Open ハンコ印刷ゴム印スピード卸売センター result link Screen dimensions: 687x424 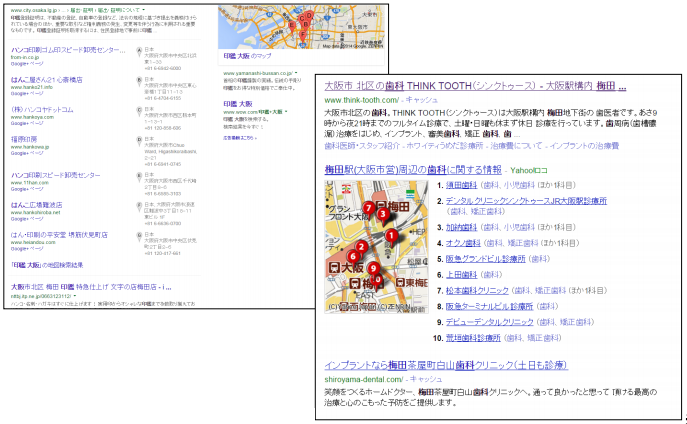point(68,50)
